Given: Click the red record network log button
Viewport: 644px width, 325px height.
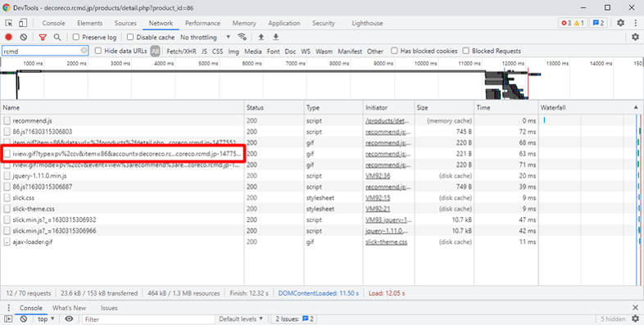Looking at the screenshot, I should point(9,37).
